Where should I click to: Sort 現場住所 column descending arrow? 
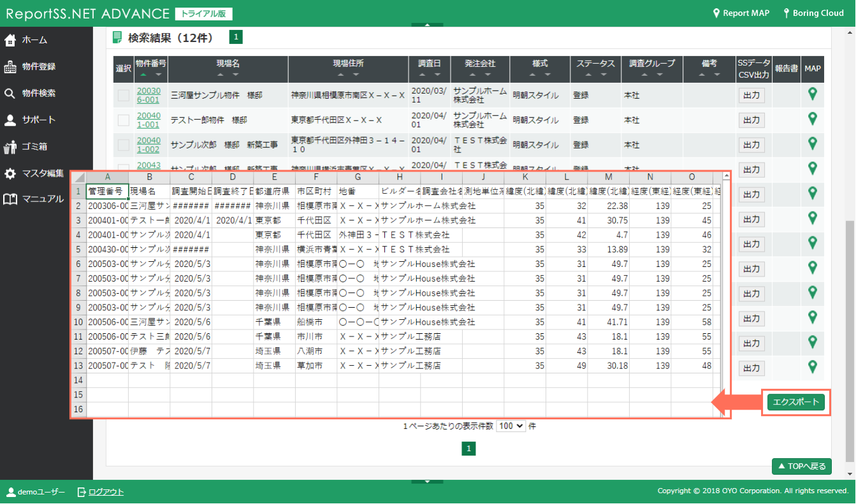(x=356, y=75)
